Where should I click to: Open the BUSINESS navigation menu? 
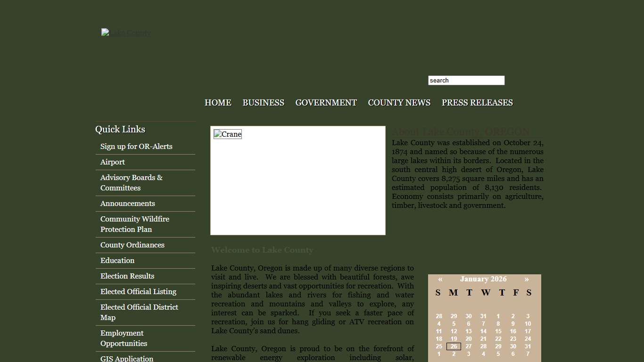[x=263, y=102]
